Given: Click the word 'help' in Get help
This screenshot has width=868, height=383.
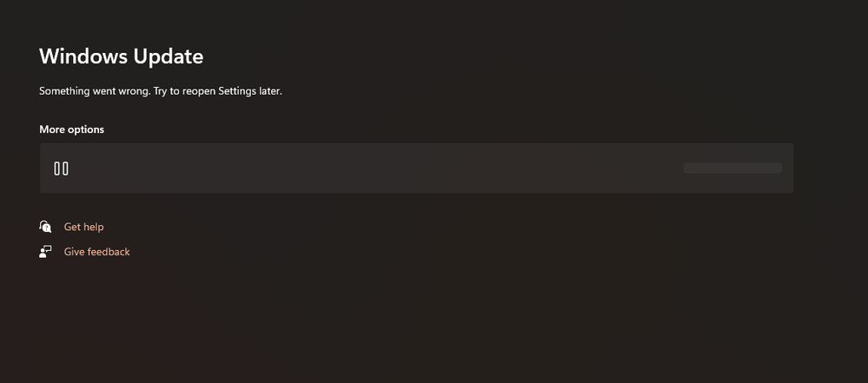Looking at the screenshot, I should point(93,227).
